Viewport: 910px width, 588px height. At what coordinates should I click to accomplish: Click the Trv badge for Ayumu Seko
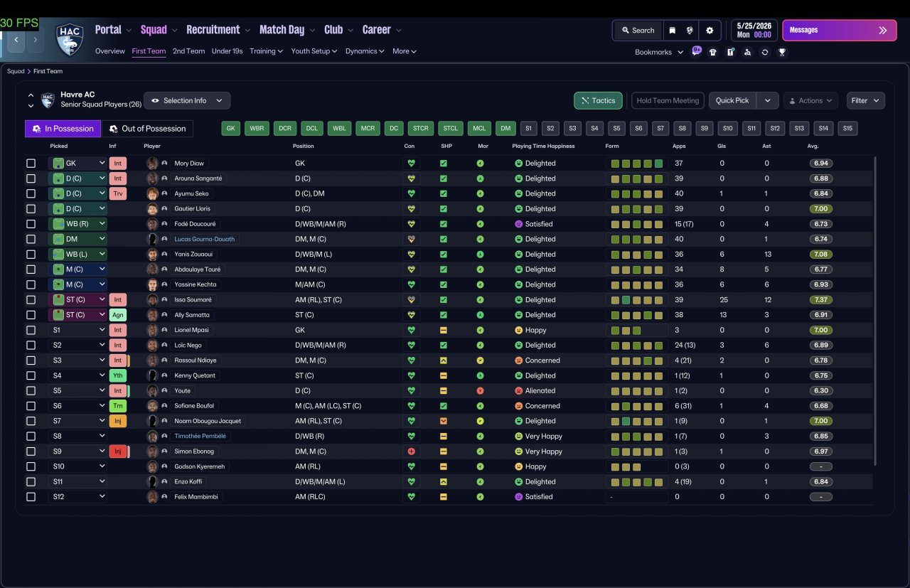tap(118, 193)
